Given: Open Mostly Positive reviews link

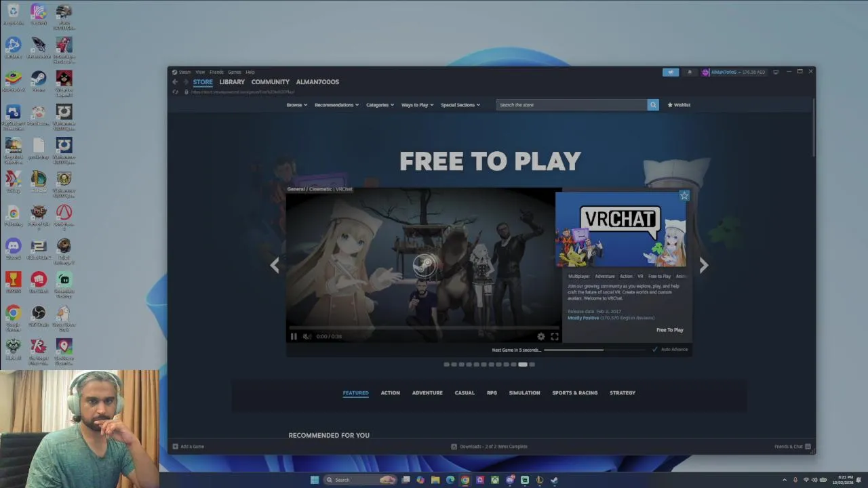Looking at the screenshot, I should [583, 318].
